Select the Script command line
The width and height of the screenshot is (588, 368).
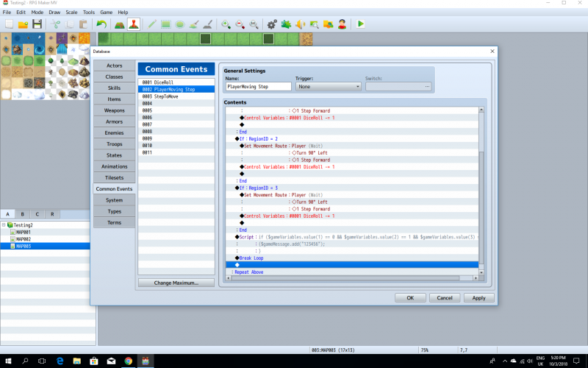point(352,237)
